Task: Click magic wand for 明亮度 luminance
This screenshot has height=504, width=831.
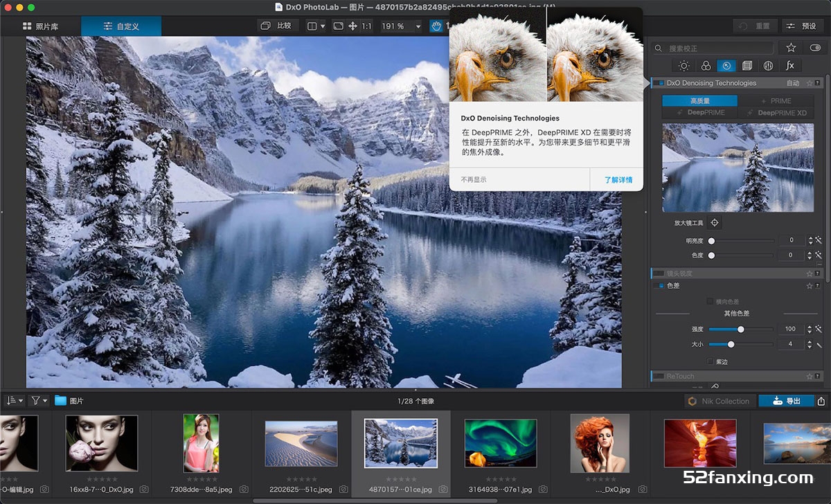Action: [819, 240]
